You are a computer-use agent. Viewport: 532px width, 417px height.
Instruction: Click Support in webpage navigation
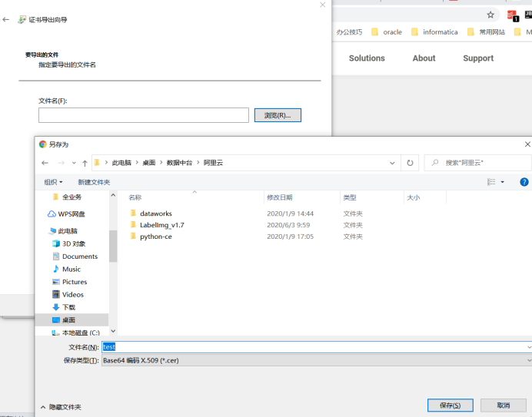click(478, 58)
